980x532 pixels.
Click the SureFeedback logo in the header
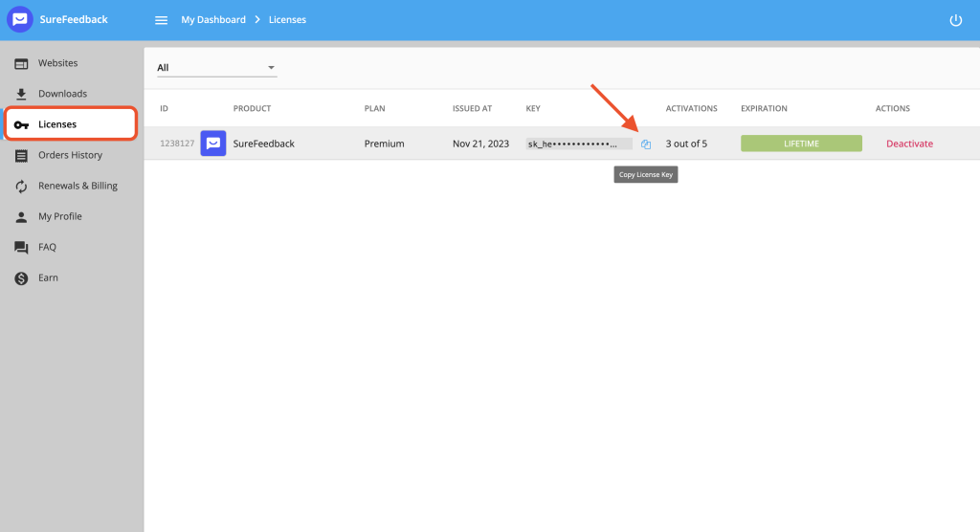(20, 19)
